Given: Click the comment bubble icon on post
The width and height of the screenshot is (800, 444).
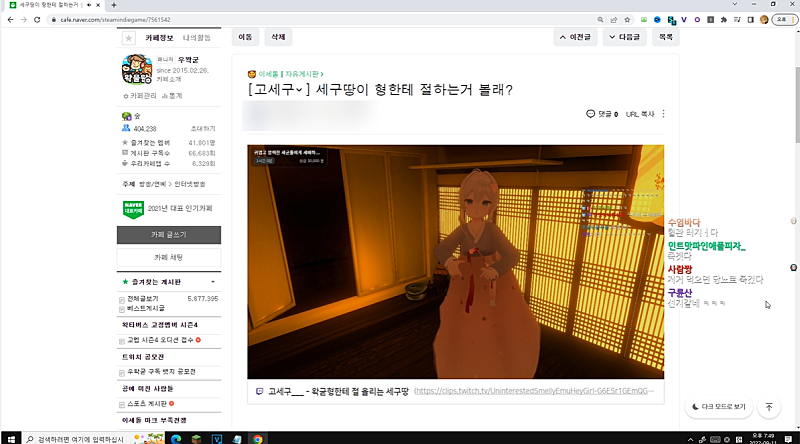Looking at the screenshot, I should click(x=591, y=114).
